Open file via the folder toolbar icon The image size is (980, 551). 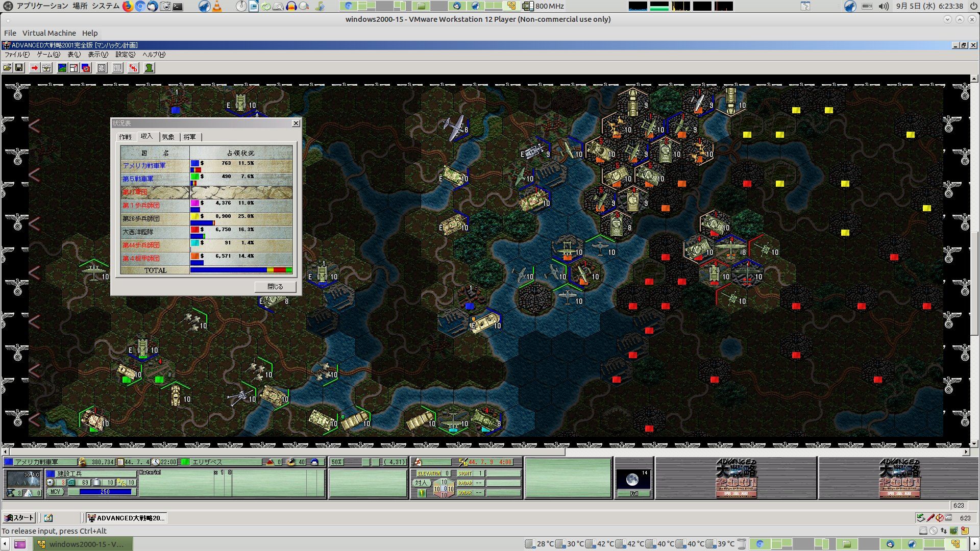pyautogui.click(x=7, y=68)
